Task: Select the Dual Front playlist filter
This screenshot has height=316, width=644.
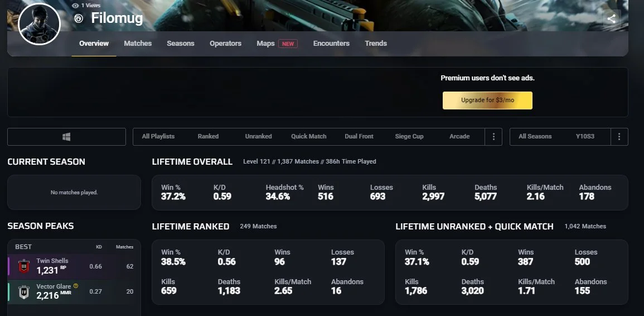Action: click(x=359, y=136)
